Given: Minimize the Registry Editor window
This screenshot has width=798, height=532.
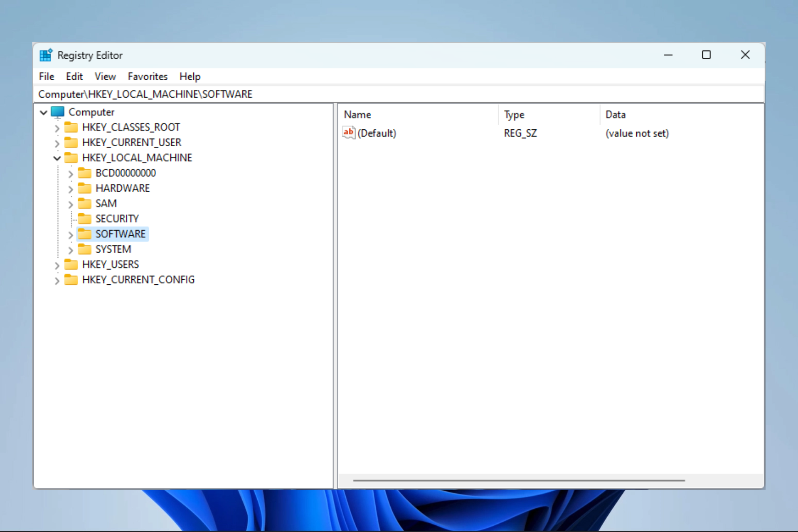Looking at the screenshot, I should point(668,55).
